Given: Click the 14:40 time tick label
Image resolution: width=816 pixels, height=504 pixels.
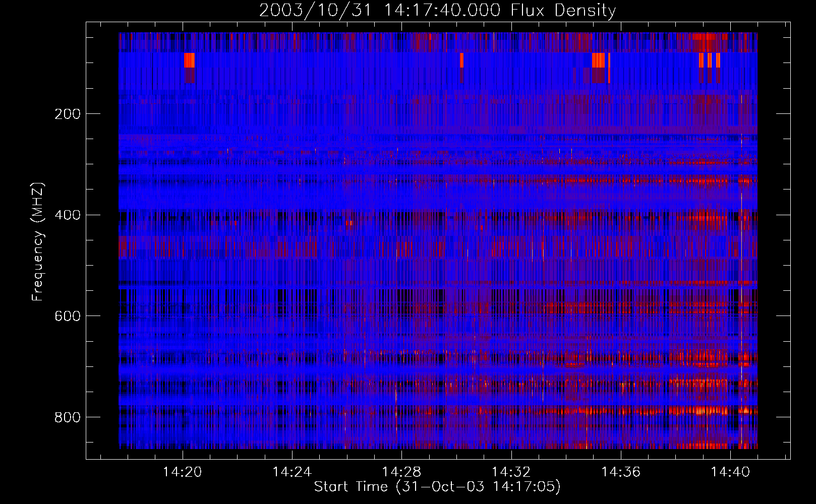Looking at the screenshot, I should [x=730, y=472].
